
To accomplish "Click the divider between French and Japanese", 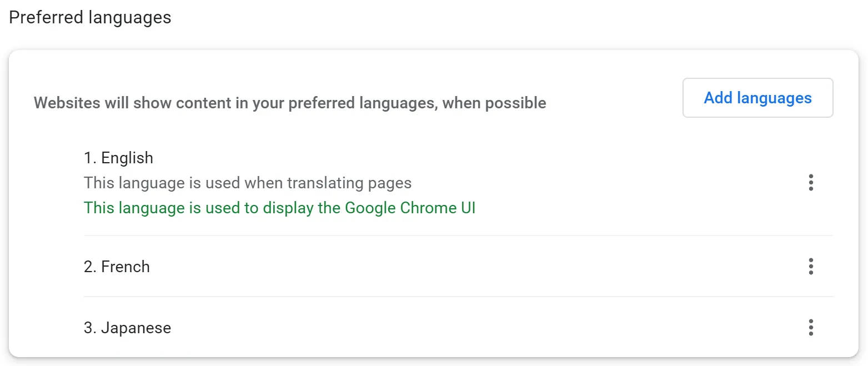I will coord(458,297).
